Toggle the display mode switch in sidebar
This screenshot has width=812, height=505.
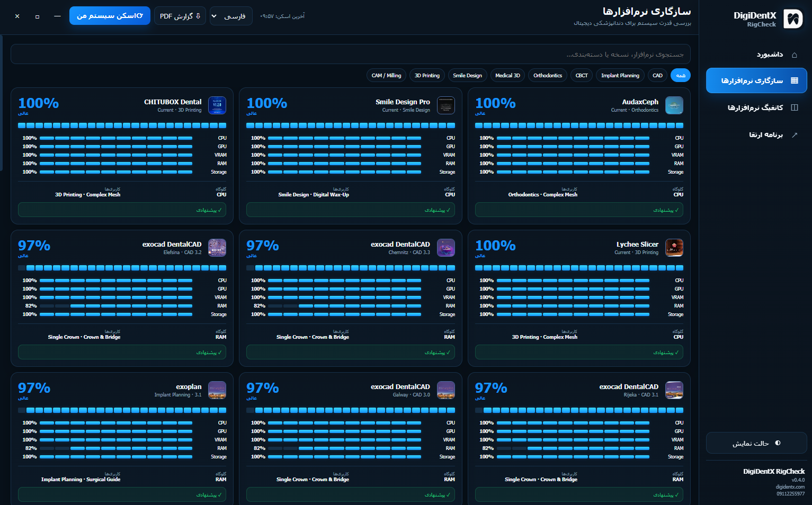[756, 443]
